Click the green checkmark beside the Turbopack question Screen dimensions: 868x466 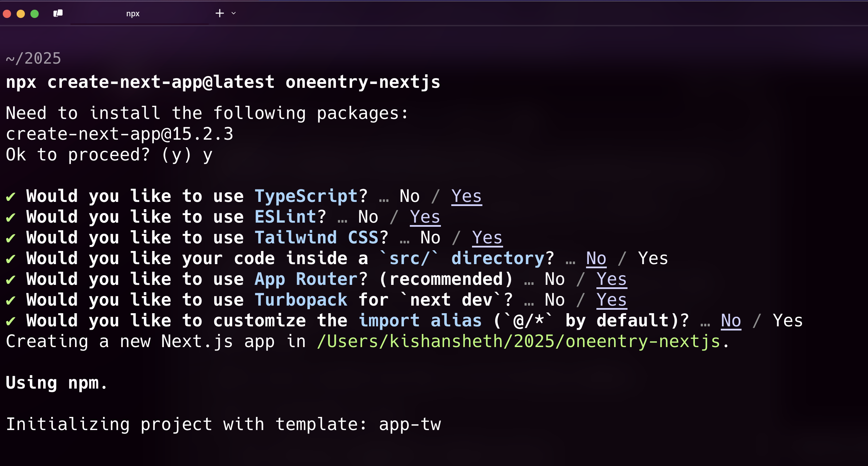(11, 300)
